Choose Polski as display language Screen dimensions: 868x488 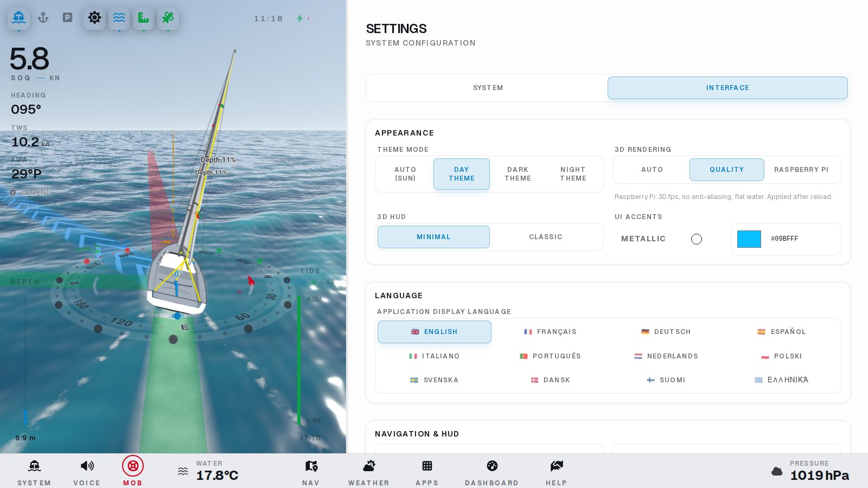782,356
